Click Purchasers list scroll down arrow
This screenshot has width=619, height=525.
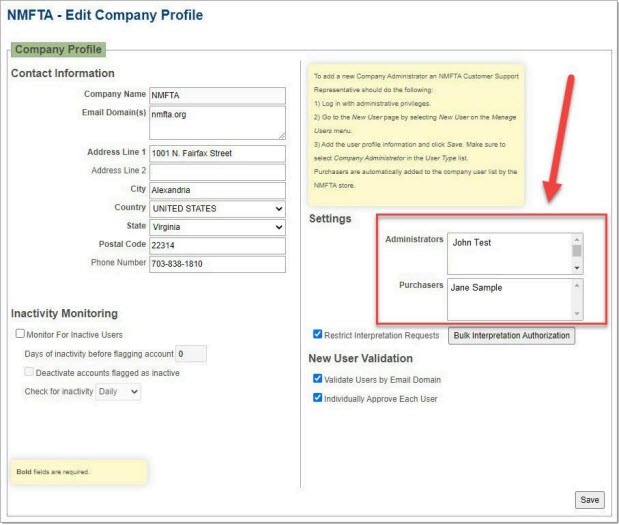click(577, 314)
